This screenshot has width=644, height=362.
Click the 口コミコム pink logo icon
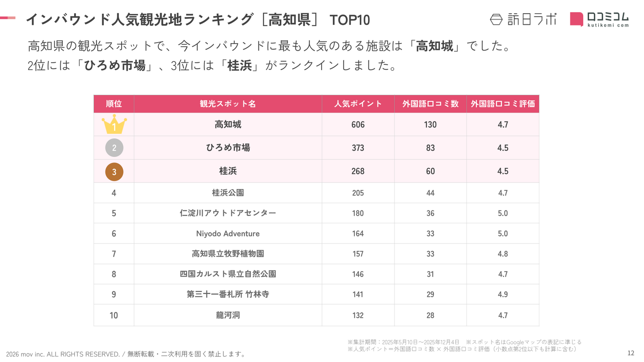[x=576, y=19]
